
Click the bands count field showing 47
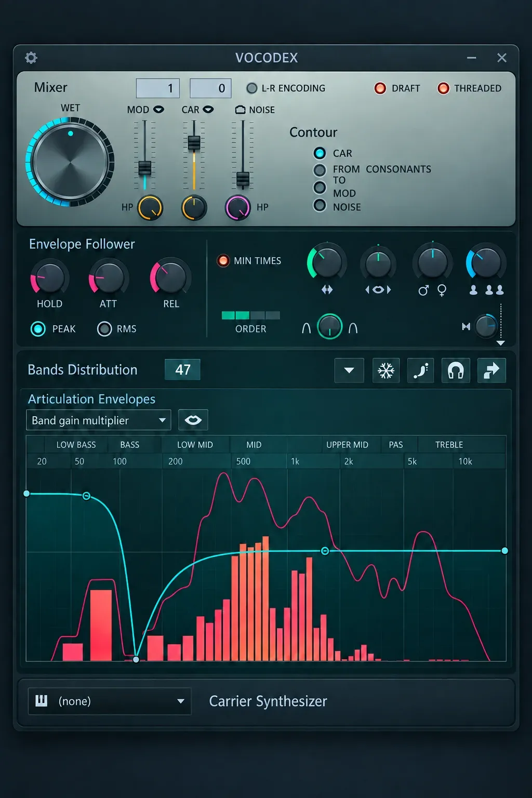coord(182,369)
